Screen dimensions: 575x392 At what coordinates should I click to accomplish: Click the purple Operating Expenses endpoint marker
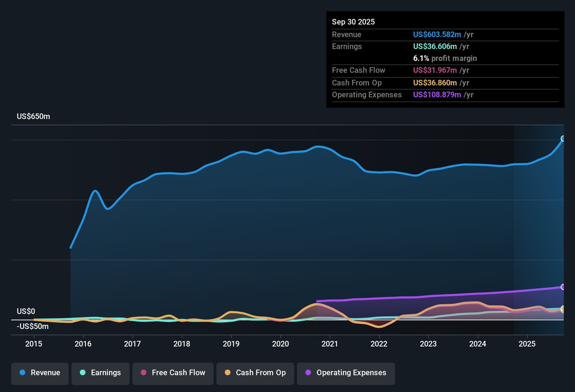click(x=563, y=287)
